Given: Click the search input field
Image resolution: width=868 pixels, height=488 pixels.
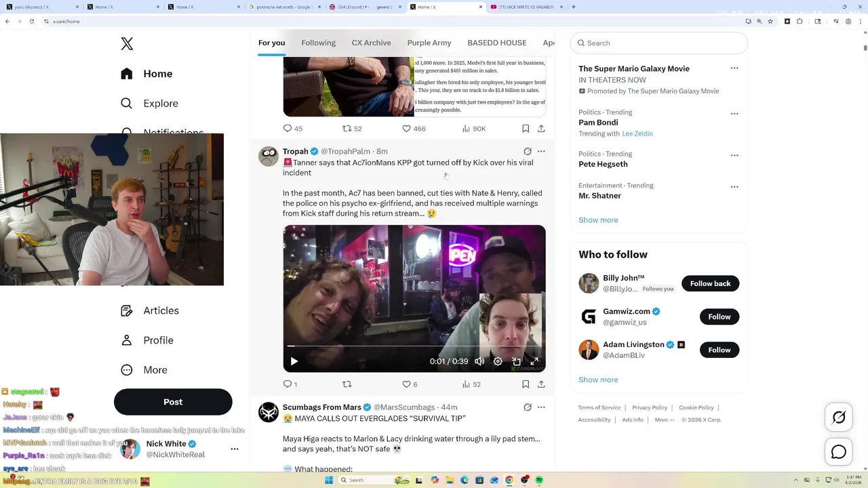Looking at the screenshot, I should point(659,43).
